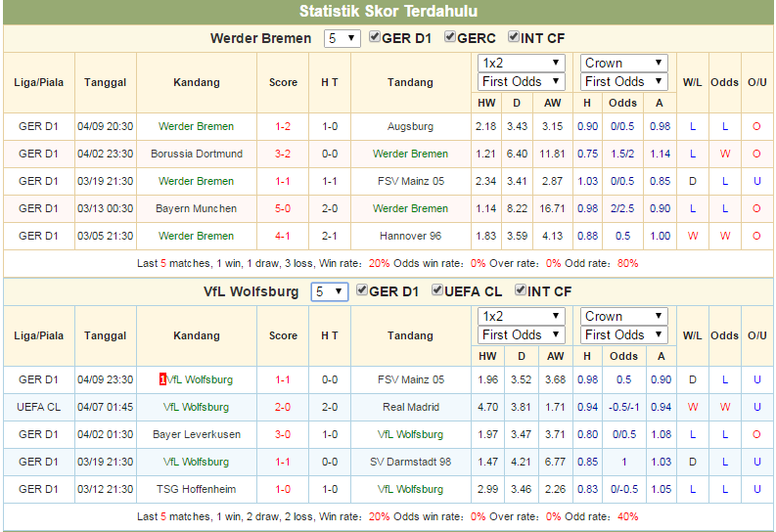Click the 16.71 away win odds value
This screenshot has height=532, width=776.
(x=551, y=208)
